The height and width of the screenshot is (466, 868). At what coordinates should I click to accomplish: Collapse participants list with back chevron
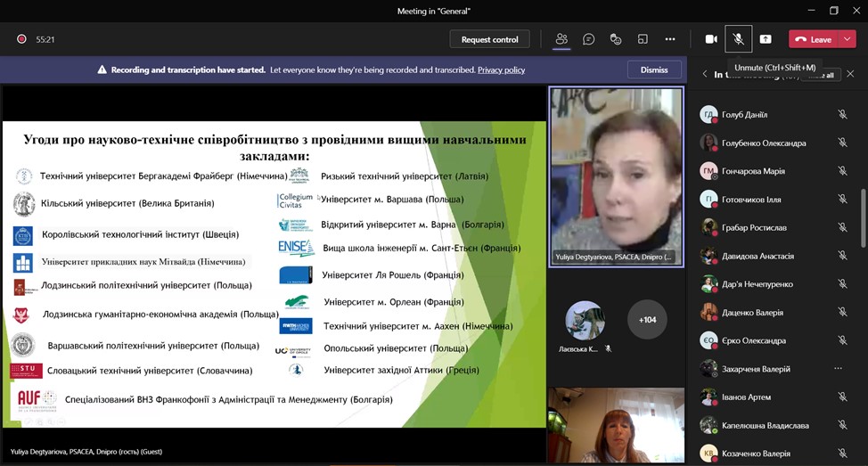coord(705,74)
